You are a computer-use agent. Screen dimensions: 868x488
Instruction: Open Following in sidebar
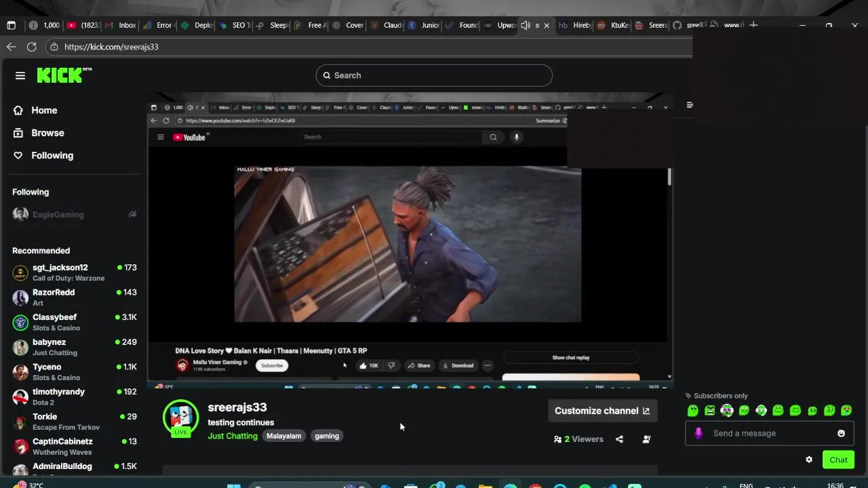click(x=43, y=155)
